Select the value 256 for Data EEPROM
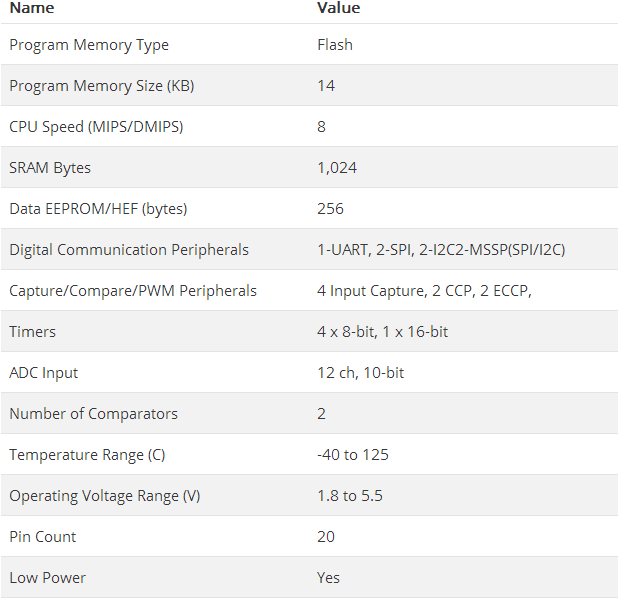 pyautogui.click(x=330, y=209)
